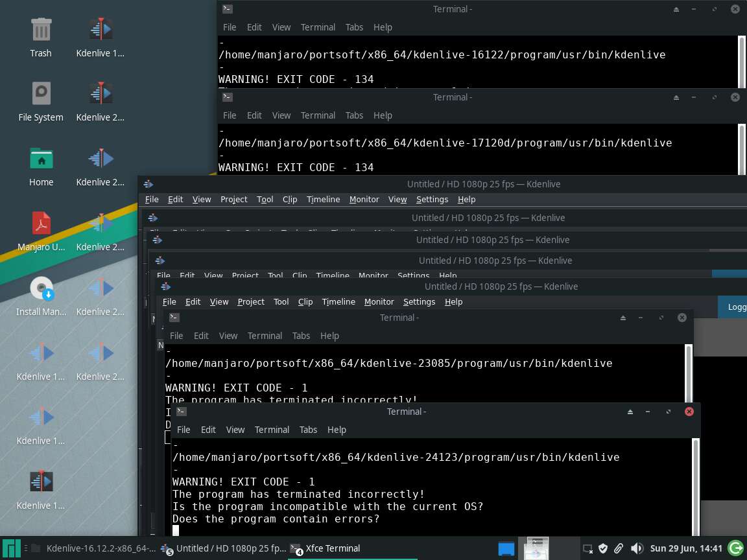Open File menu in frontmost Kdenlive window

[x=169, y=301]
